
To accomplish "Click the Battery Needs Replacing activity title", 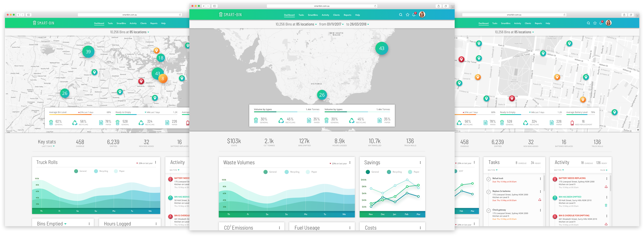I will pyautogui.click(x=572, y=178).
